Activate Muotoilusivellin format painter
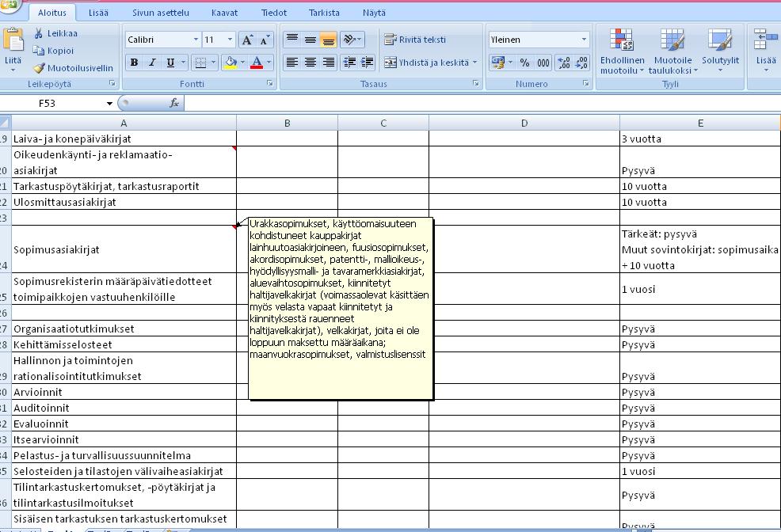Screen dimensions: 781x532 click(73, 67)
